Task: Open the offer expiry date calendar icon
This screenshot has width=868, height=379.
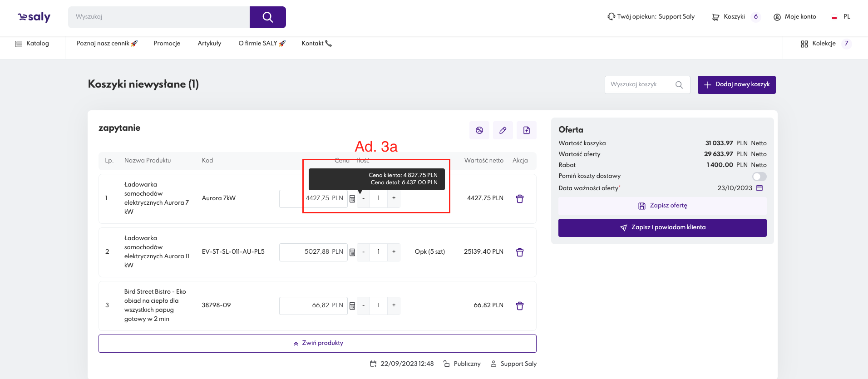Action: click(759, 188)
